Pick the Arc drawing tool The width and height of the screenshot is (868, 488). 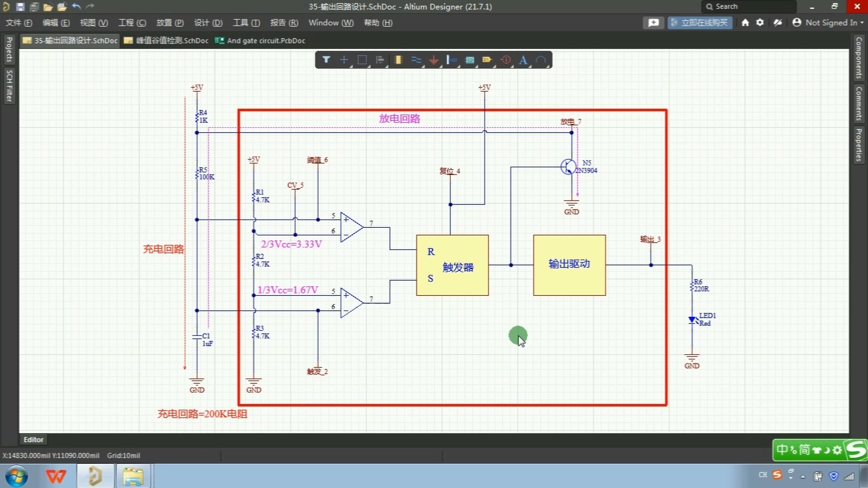point(541,60)
